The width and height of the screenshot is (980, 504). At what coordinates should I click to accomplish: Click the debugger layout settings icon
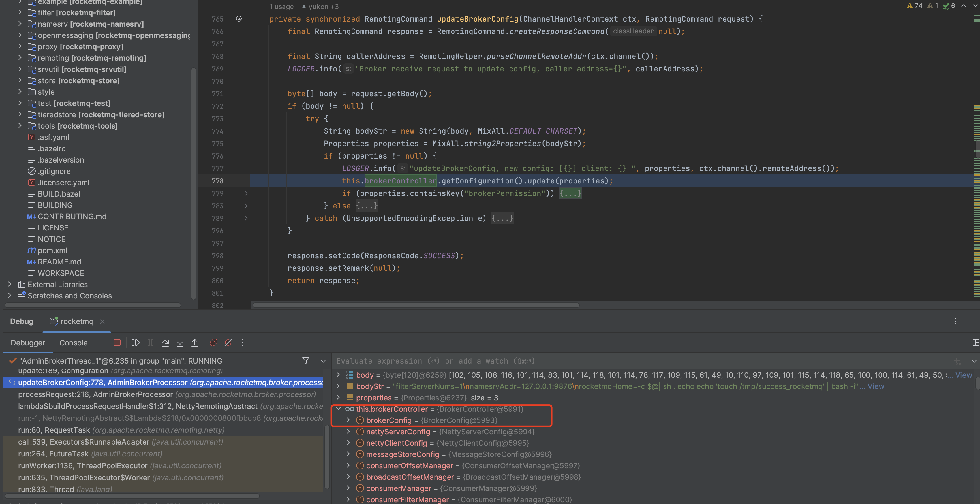click(x=975, y=343)
